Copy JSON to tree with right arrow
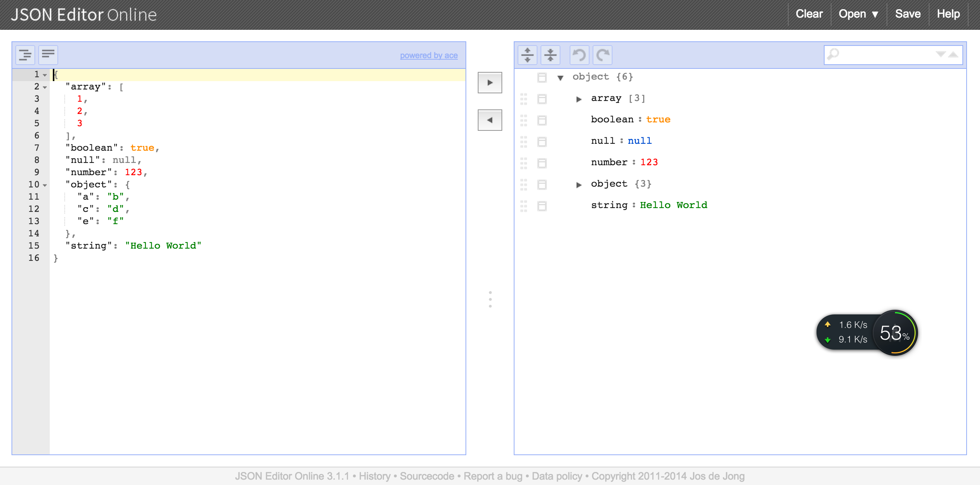 (x=490, y=83)
